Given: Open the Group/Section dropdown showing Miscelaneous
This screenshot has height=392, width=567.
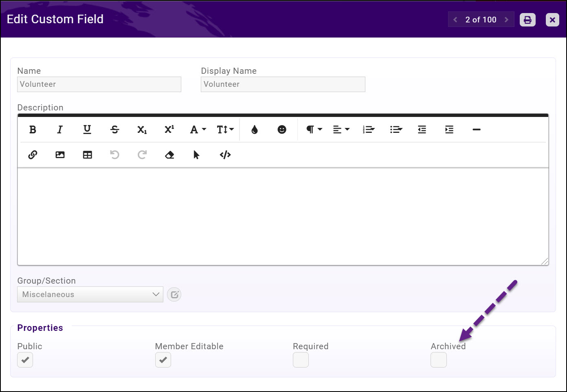Looking at the screenshot, I should [x=90, y=294].
